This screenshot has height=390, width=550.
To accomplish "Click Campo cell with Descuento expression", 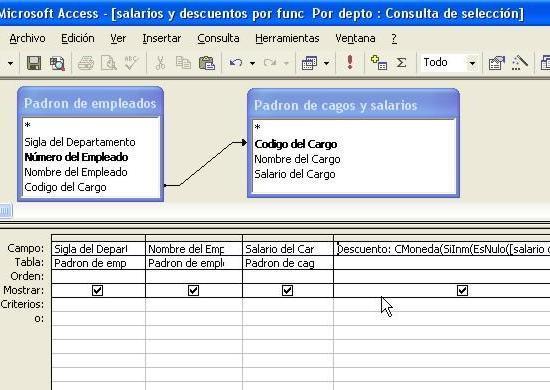I will point(442,249).
